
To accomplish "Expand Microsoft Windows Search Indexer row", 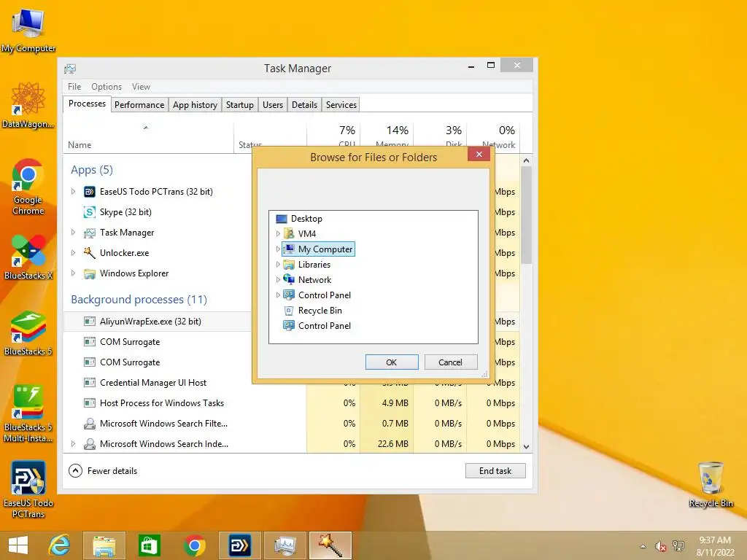I will coord(73,444).
